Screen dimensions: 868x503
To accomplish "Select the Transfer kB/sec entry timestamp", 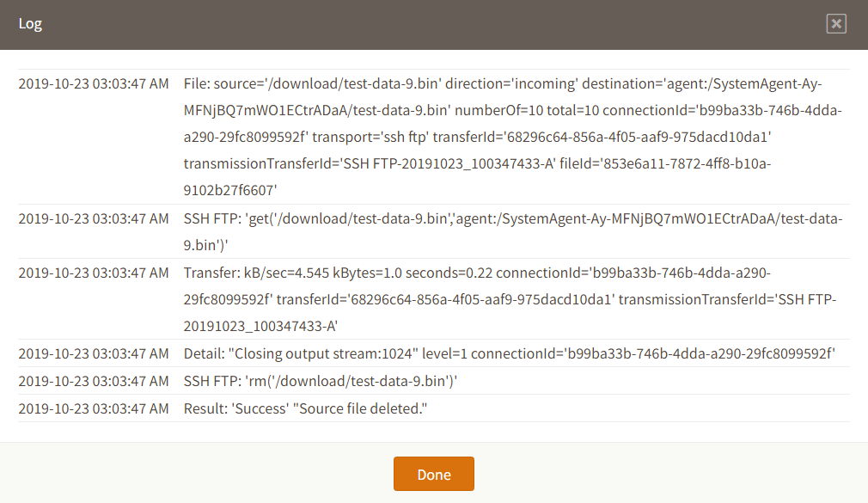I will (x=94, y=273).
